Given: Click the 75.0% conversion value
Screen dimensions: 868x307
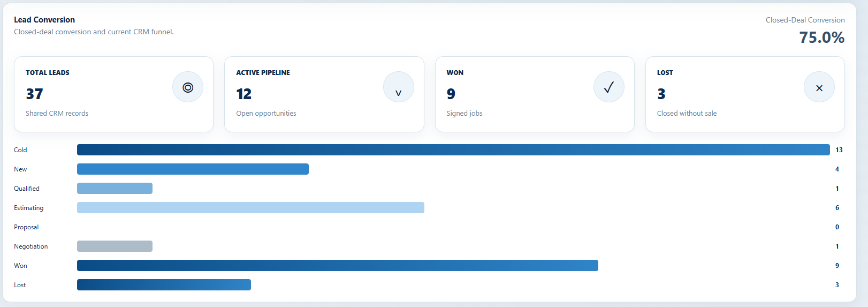Looking at the screenshot, I should point(822,38).
